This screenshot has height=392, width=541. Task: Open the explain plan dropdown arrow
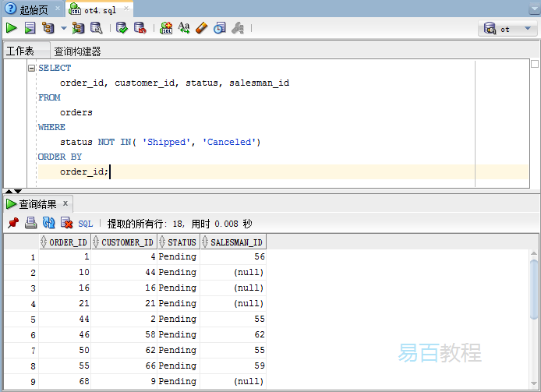tap(64, 28)
